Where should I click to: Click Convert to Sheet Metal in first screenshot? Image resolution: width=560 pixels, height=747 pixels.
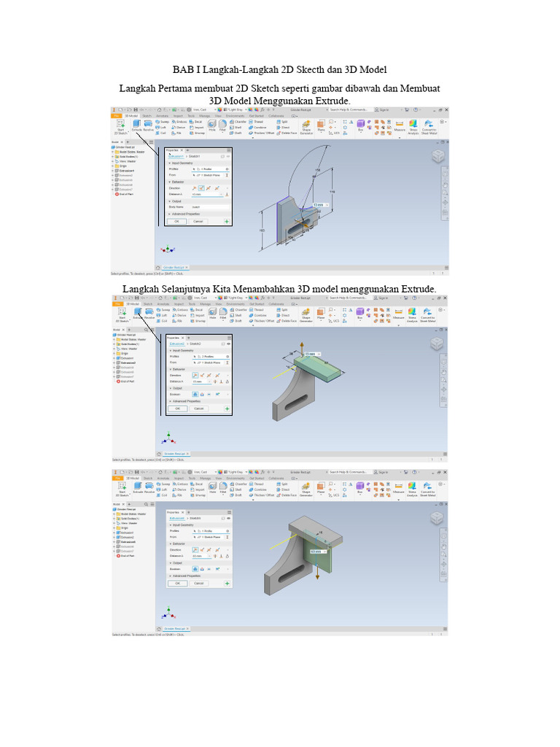[x=429, y=127]
